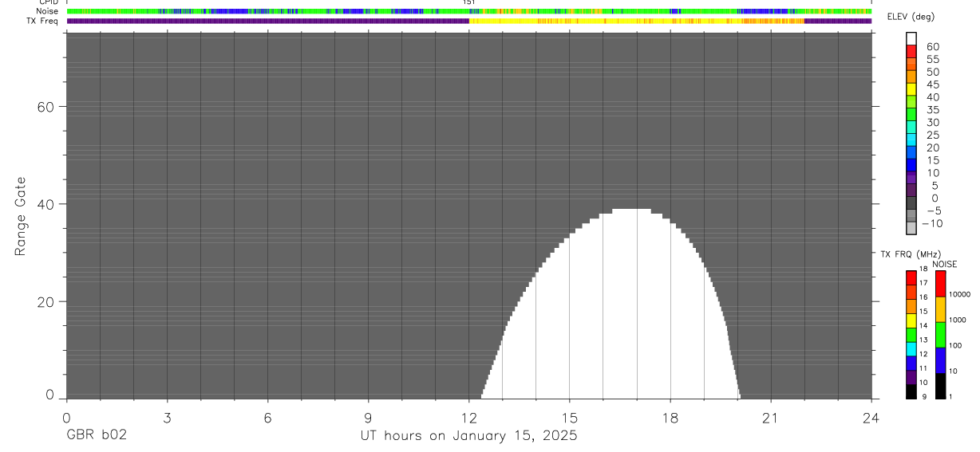Click the 'GBR b02' radar beam label
980x452 pixels.
(x=96, y=436)
